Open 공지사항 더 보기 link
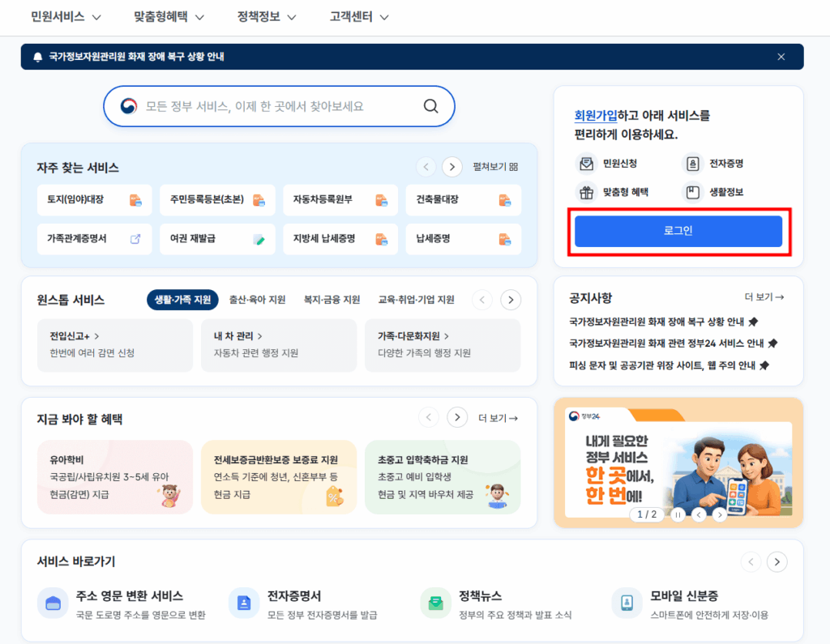The image size is (830, 644). click(764, 297)
